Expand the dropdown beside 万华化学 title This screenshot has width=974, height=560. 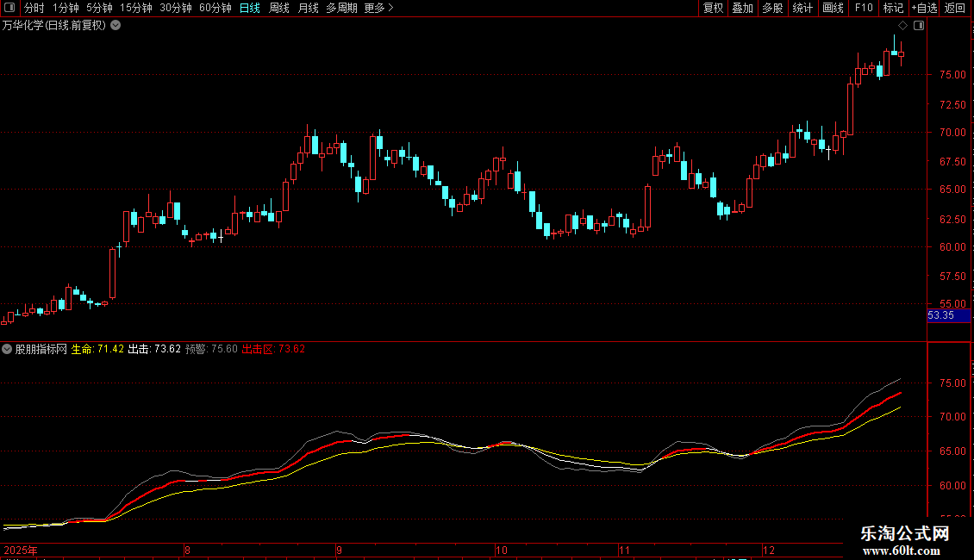tap(116, 26)
